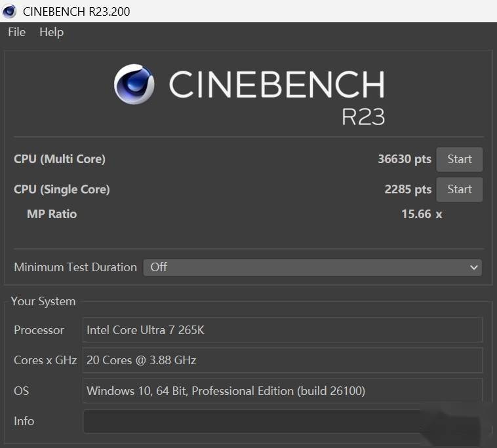Click the 36630 pts multi core score
The height and width of the screenshot is (448, 497).
(x=405, y=159)
